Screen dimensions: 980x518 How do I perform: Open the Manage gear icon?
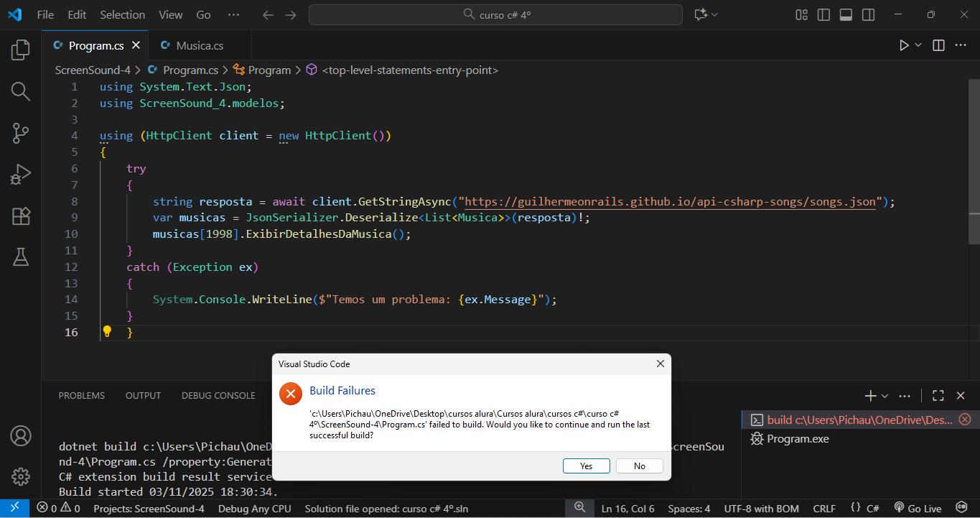(x=21, y=476)
